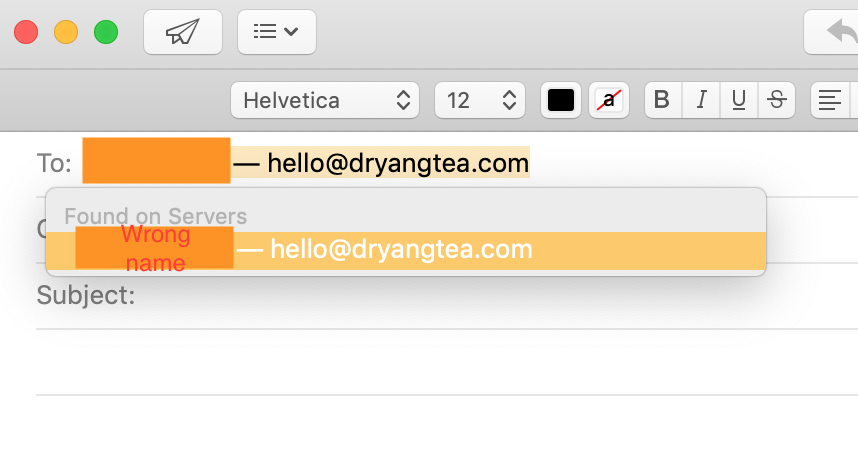Close the window with red button
This screenshot has width=858, height=468.
coord(26,32)
